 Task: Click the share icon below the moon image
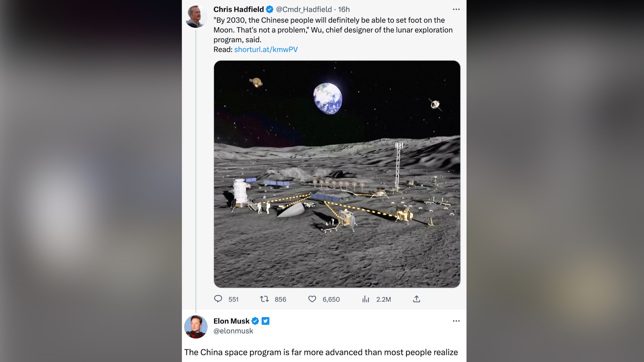(416, 299)
